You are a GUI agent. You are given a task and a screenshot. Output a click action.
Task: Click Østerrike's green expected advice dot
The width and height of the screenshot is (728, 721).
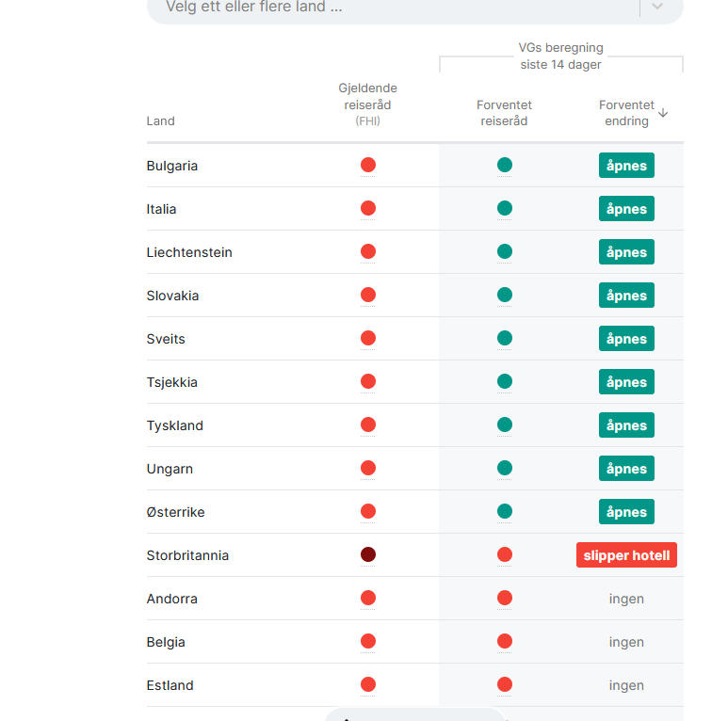[x=505, y=512]
